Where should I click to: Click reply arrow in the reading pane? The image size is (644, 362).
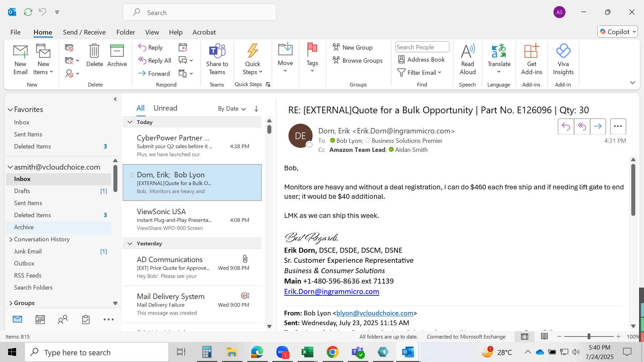[x=566, y=126]
